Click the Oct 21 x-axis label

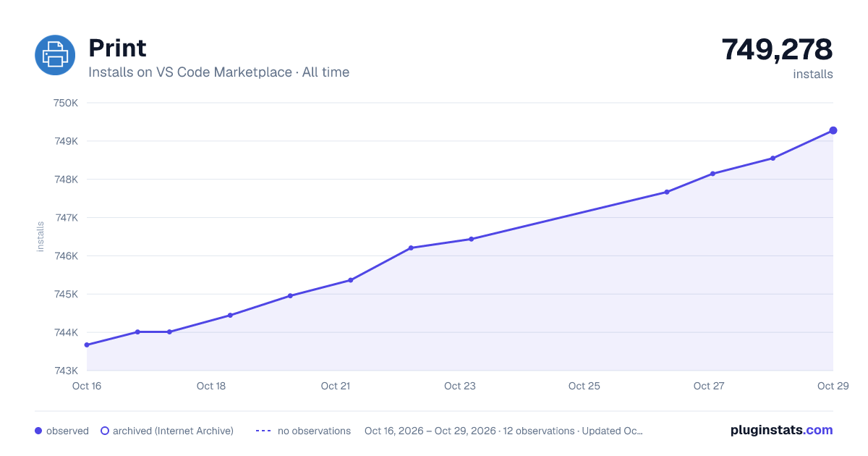336,386
